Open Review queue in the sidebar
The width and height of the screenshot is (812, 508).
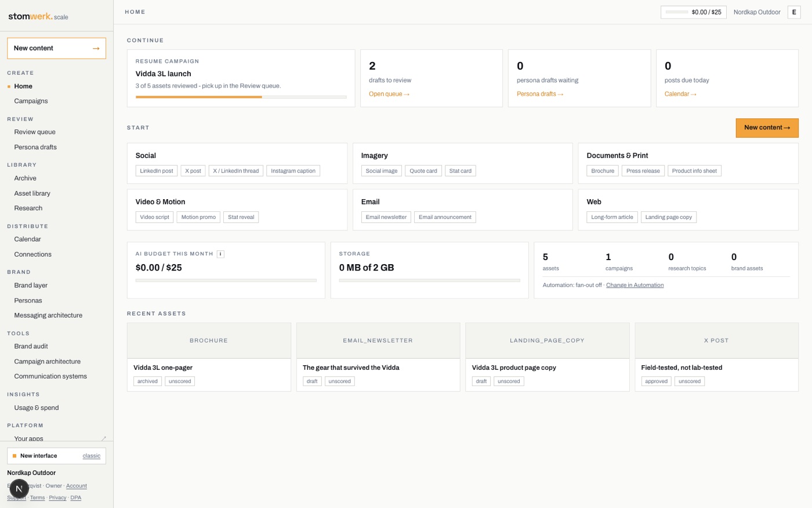35,132
